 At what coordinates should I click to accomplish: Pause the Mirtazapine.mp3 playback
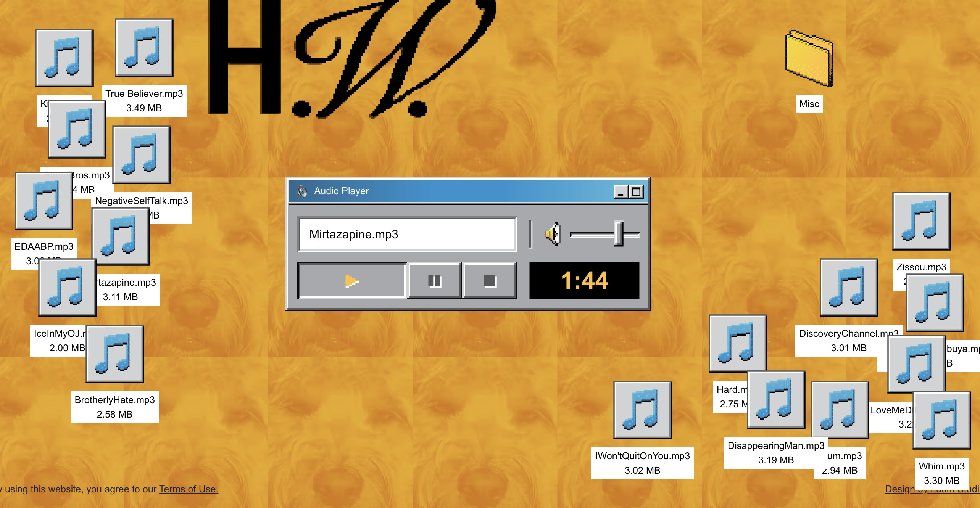(x=435, y=281)
